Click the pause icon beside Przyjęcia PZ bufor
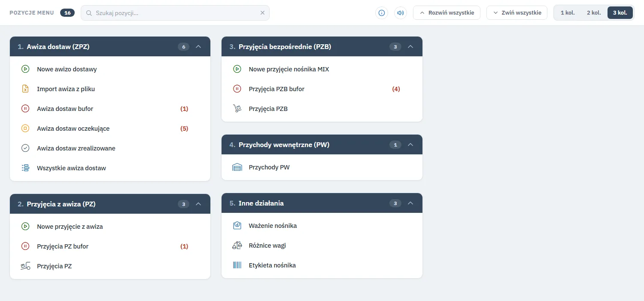 click(x=25, y=246)
